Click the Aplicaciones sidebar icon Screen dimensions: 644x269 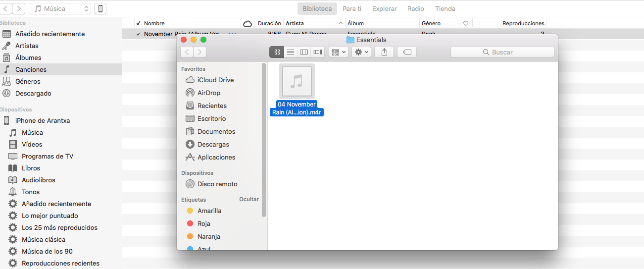(x=190, y=157)
